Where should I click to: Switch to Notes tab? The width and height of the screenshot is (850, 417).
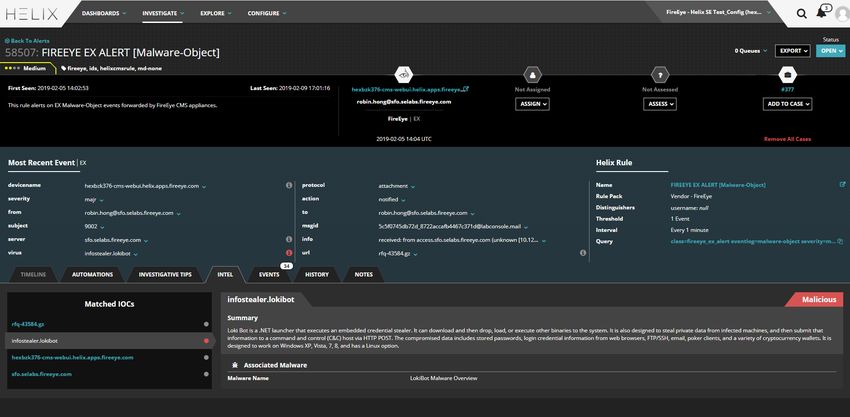point(363,274)
